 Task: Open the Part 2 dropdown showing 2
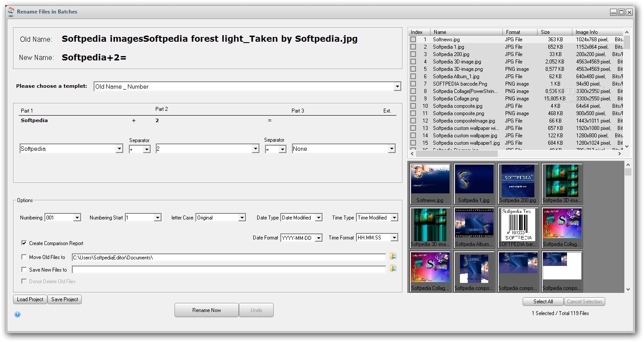click(x=208, y=149)
